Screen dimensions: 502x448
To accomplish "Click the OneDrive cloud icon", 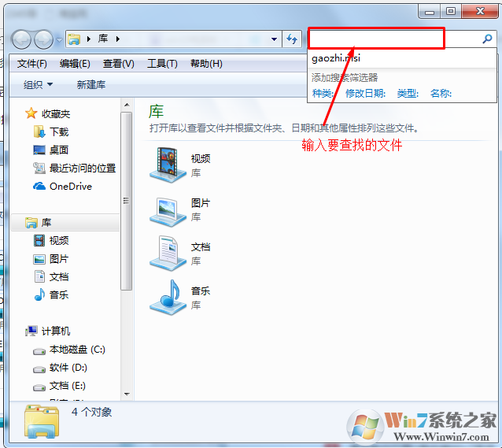I will point(39,186).
